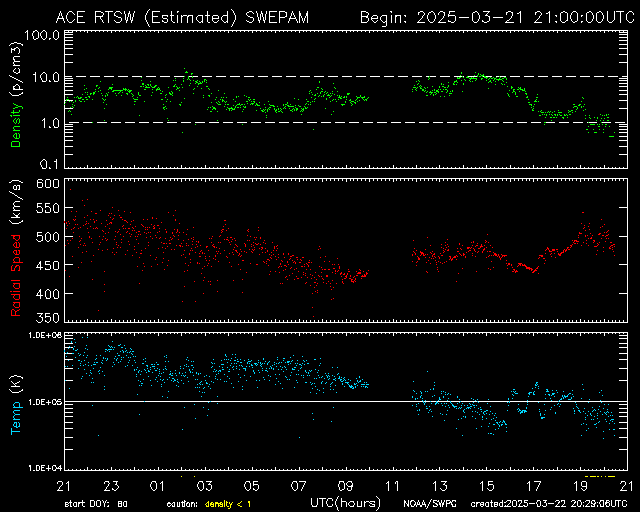Screen dimensions: 640x512
Task: Click the 1.0 density tick label
Action: tap(50, 123)
